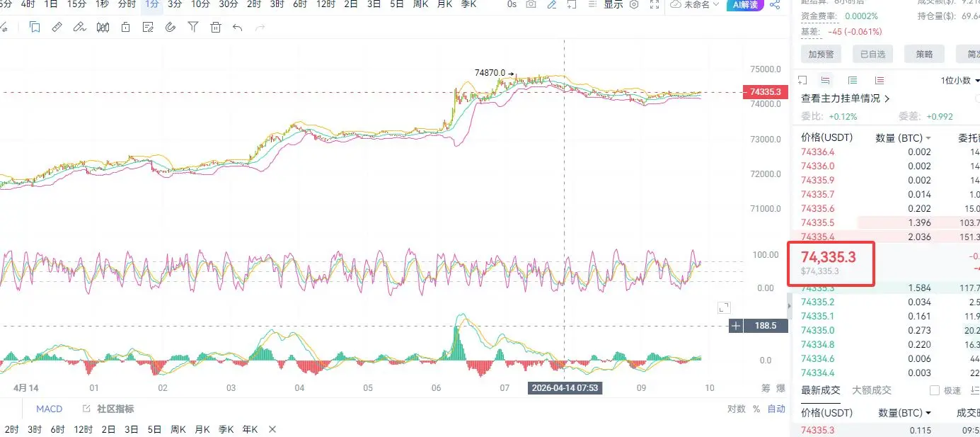The width and height of the screenshot is (980, 437).
Task: Close the bottom timeframe bar with X
Action: click(272, 429)
